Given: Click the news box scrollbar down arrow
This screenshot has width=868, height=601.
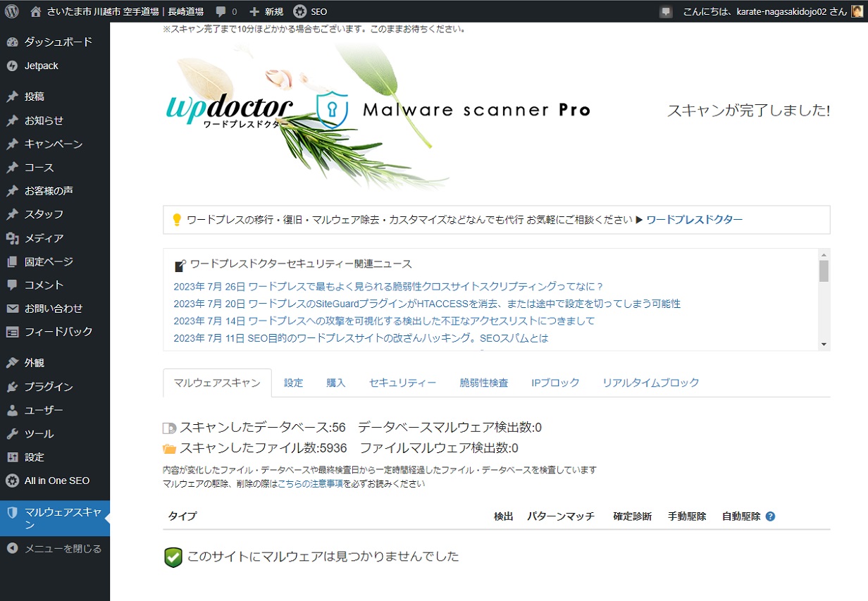Looking at the screenshot, I should 824,345.
